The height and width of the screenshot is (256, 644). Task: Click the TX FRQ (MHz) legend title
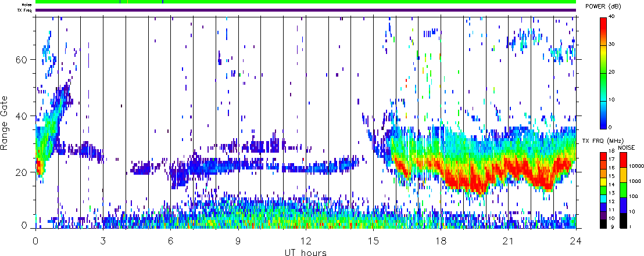coord(603,141)
